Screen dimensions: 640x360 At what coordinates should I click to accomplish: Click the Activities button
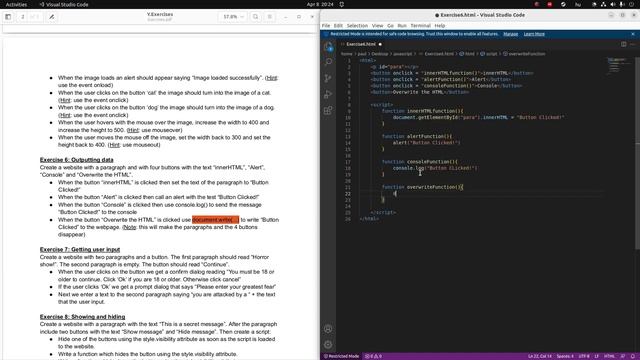click(x=16, y=4)
